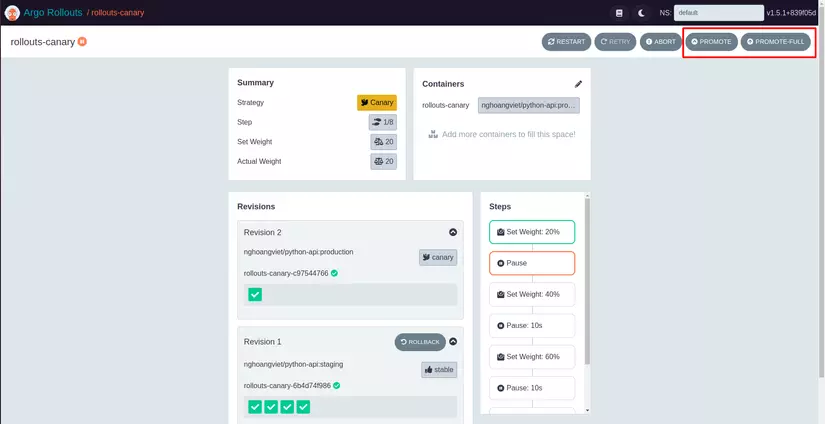Image resolution: width=825 pixels, height=424 pixels.
Task: Click the rollouts-canary breadcrumb link
Action: click(117, 13)
